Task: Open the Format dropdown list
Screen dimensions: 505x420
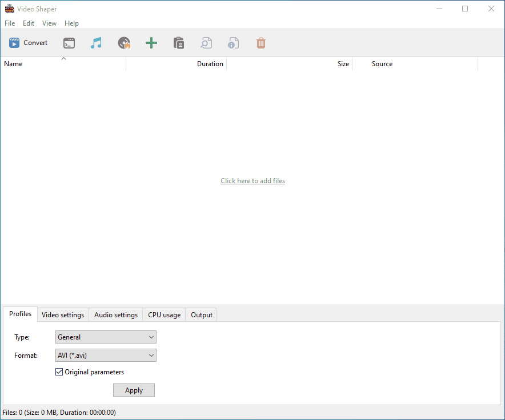Action: pos(106,356)
